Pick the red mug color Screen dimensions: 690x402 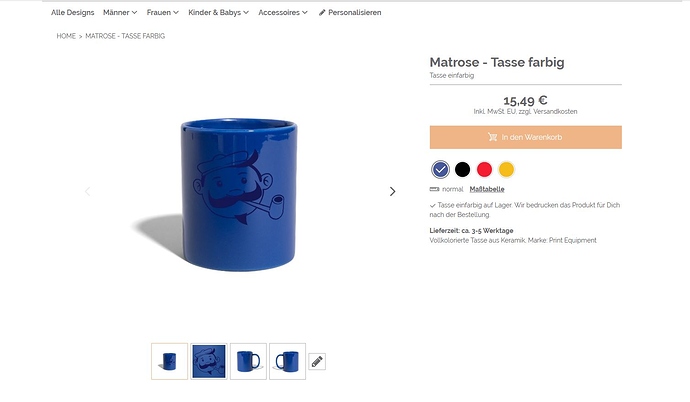pos(484,169)
